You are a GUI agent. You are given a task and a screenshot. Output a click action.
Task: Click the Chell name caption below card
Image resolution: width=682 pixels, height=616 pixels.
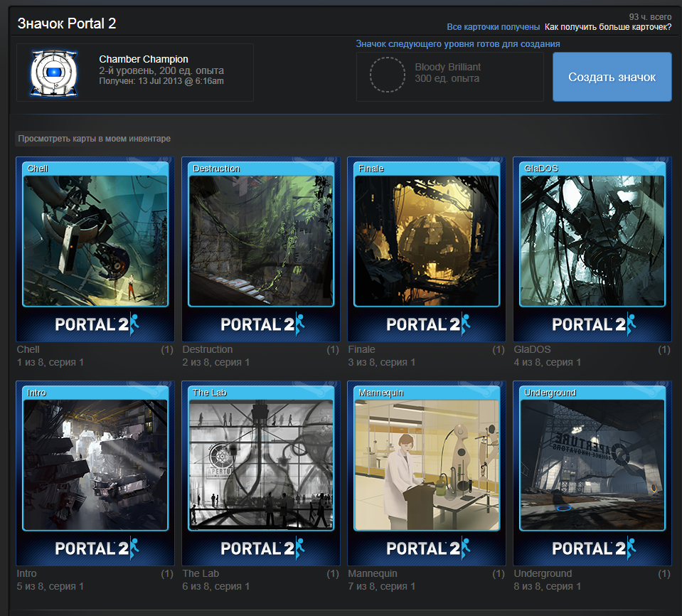[x=28, y=349]
